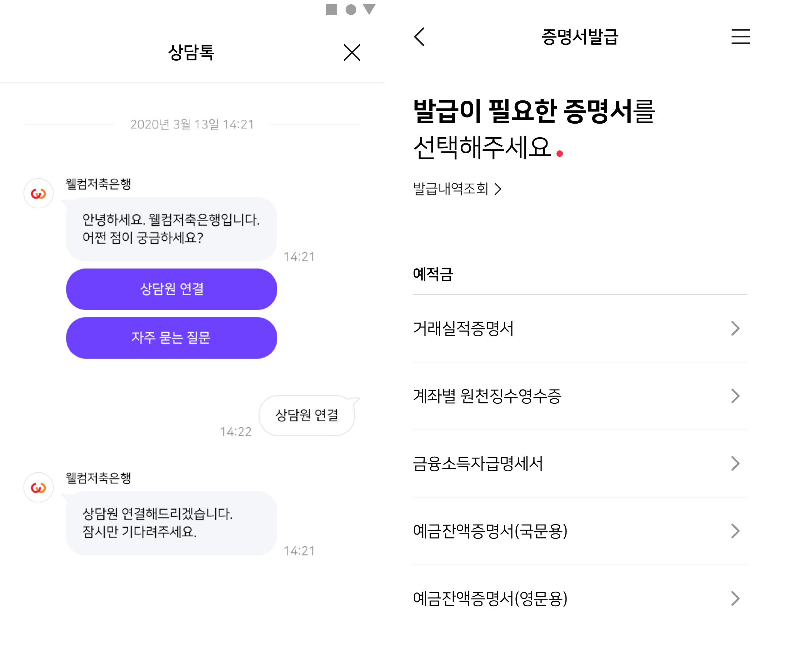Expand chevron next to 금융소득자급명세서

pyautogui.click(x=735, y=463)
